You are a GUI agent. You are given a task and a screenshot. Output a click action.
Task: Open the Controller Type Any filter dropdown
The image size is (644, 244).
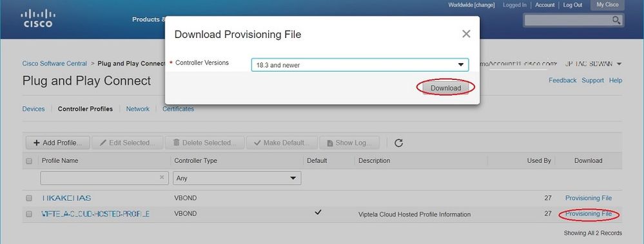click(237, 178)
